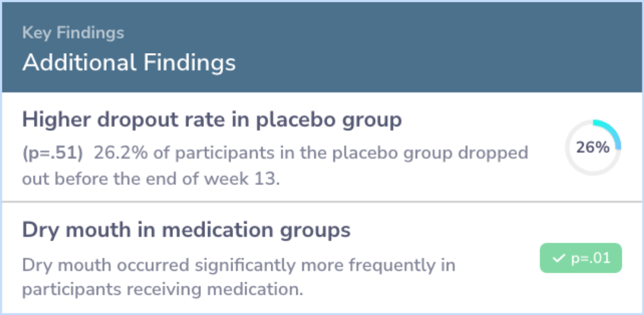The height and width of the screenshot is (315, 644).
Task: Select the dropout rate finding row
Action: [322, 147]
